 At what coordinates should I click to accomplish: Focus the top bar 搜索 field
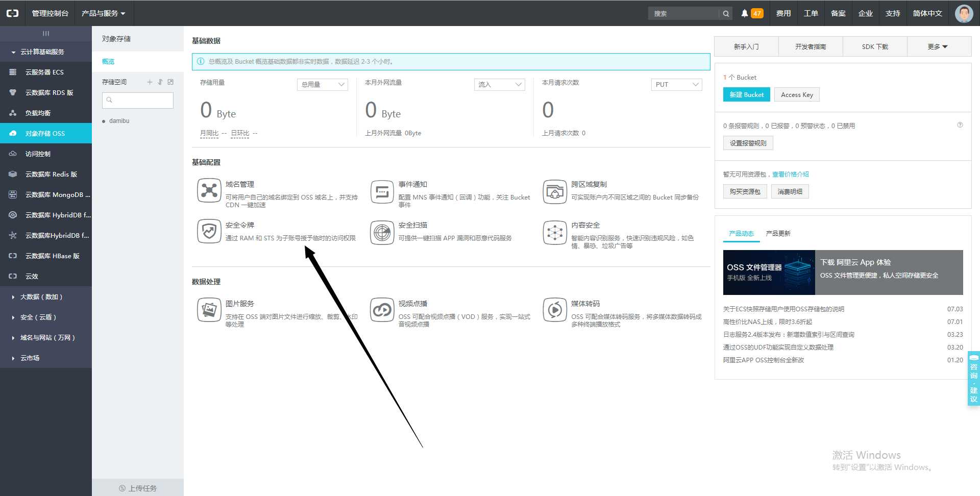(x=684, y=13)
